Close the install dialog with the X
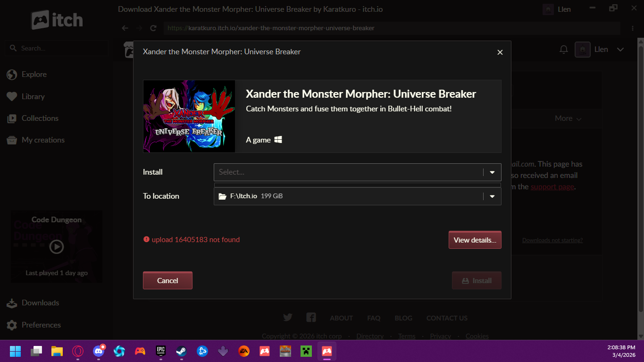The height and width of the screenshot is (362, 644). [x=500, y=52]
